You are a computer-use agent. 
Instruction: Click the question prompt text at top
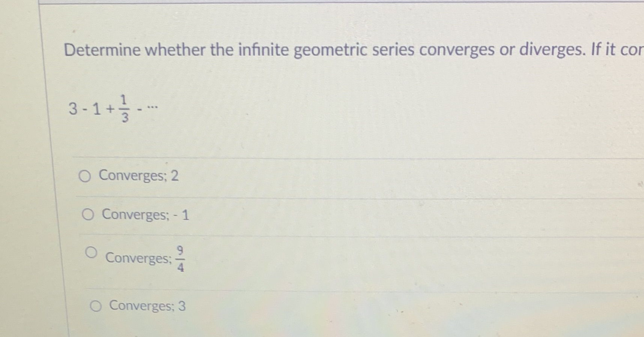(x=319, y=50)
